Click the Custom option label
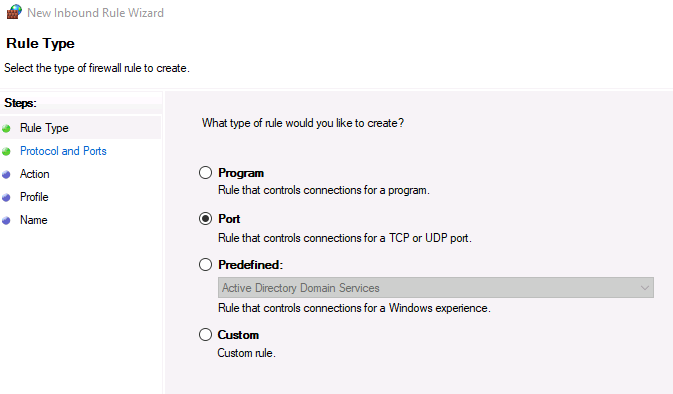This screenshot has height=394, width=673. click(x=238, y=335)
